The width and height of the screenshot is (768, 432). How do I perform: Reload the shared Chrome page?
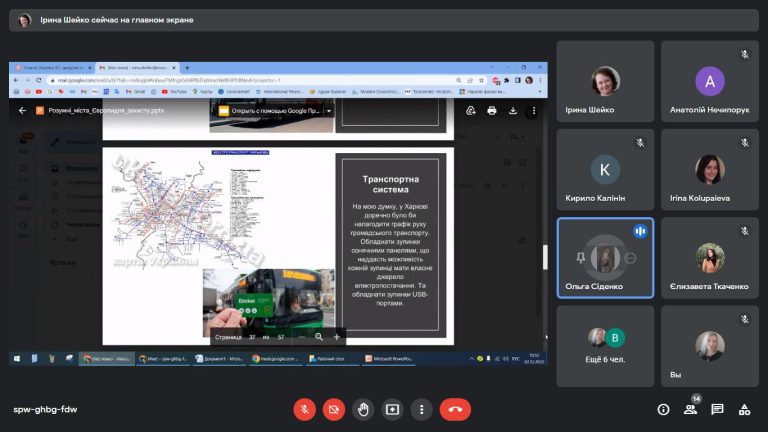pos(39,80)
